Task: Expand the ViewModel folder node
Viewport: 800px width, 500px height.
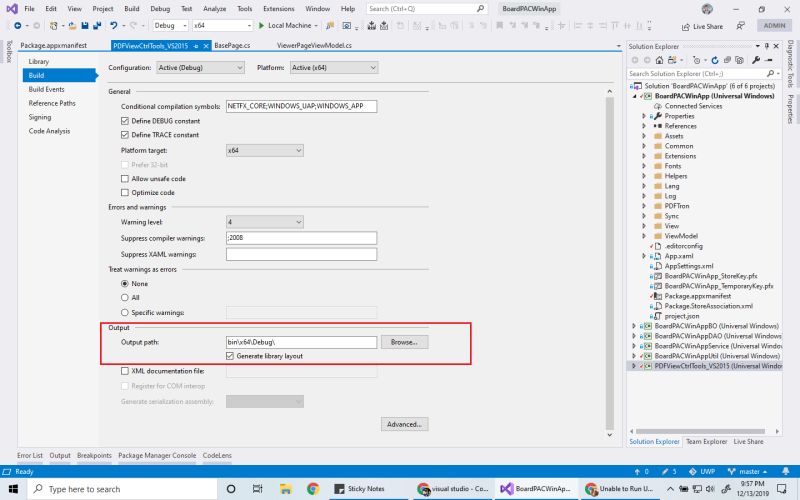Action: 644,236
